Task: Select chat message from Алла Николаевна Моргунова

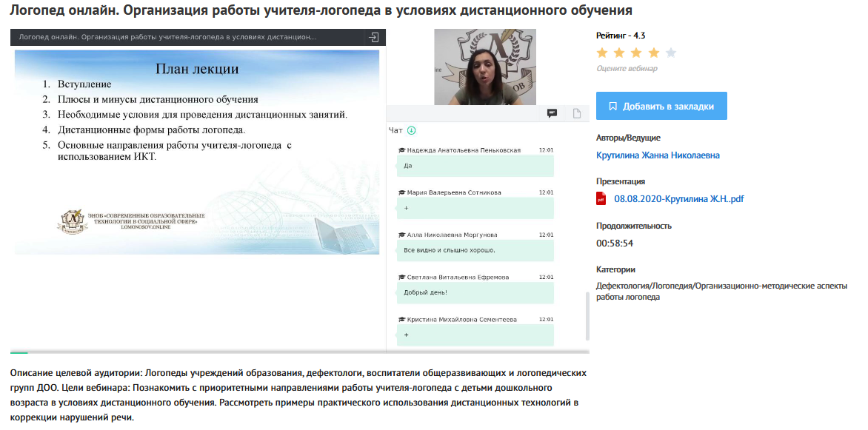Action: [x=475, y=249]
